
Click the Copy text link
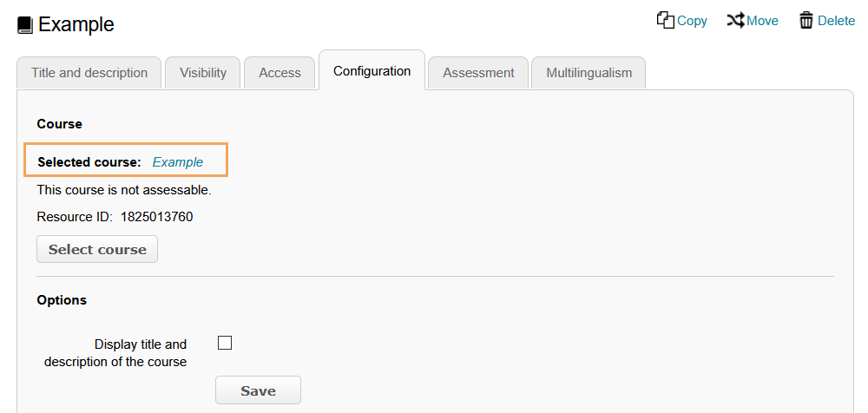coord(692,21)
